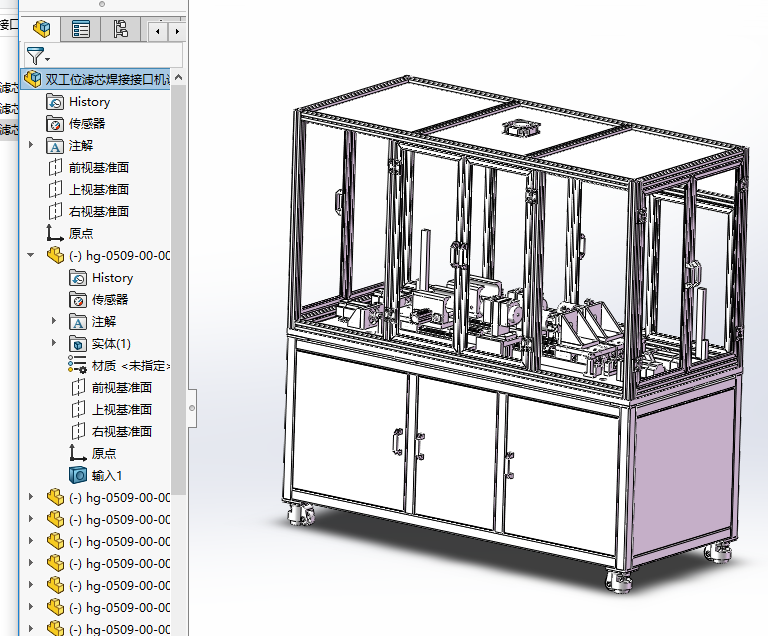Expand the first hg-0509 part below 输入1

pyautogui.click(x=31, y=497)
